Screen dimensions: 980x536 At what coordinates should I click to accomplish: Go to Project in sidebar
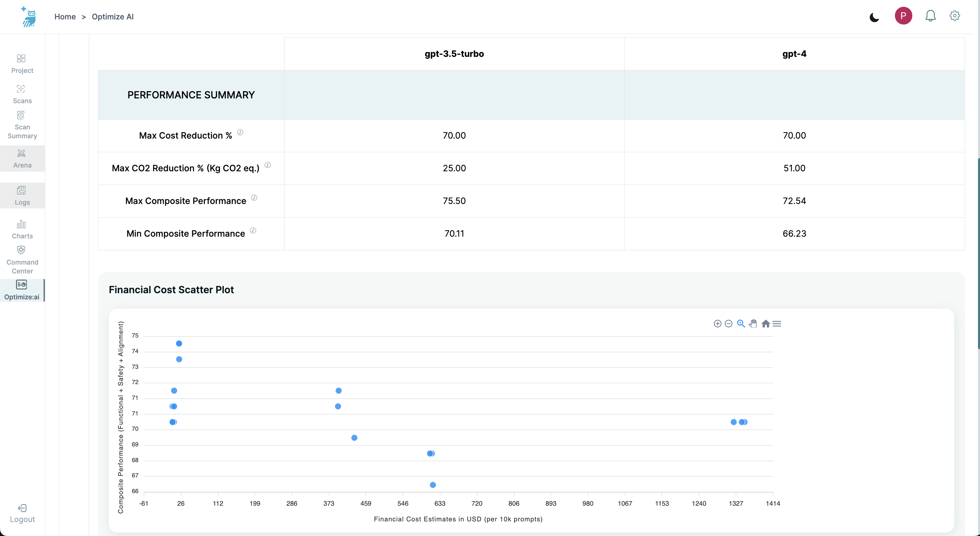(x=22, y=64)
